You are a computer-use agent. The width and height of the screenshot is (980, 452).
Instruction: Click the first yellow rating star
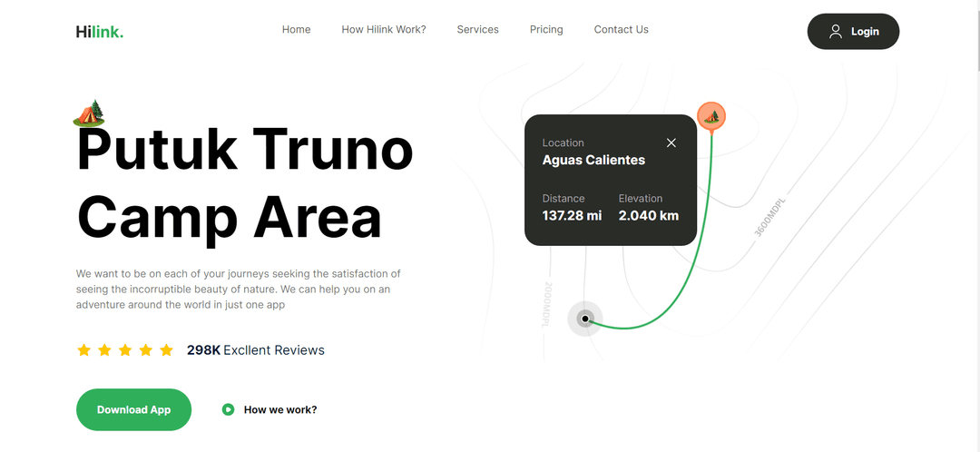pyautogui.click(x=83, y=350)
